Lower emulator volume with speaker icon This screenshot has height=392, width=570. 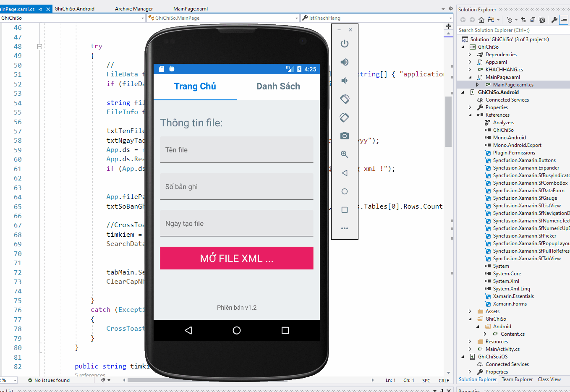point(344,81)
